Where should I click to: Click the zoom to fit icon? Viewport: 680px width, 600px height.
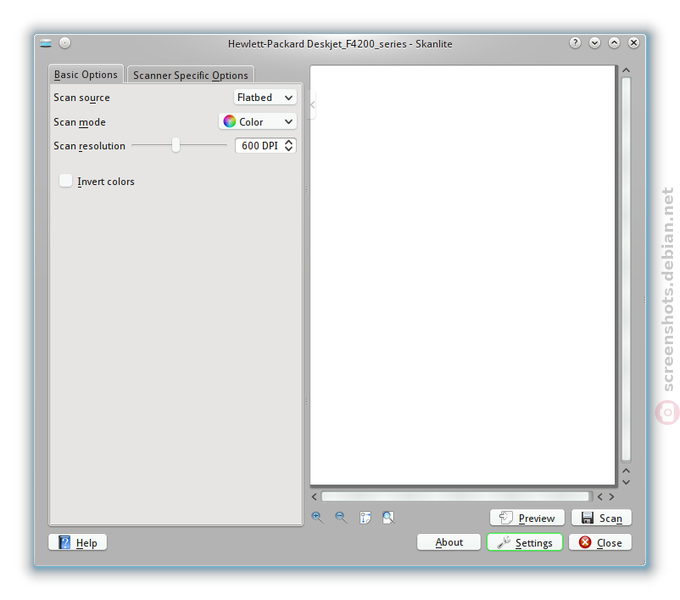pos(388,517)
